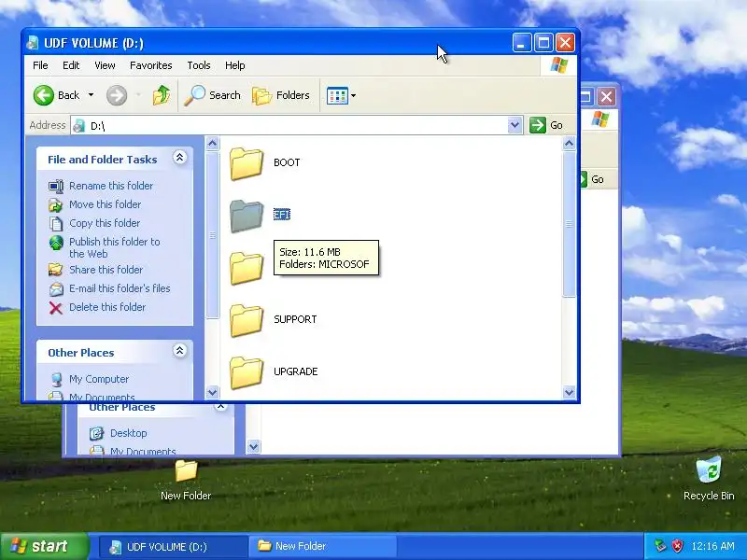Click the Share this folder icon

(56, 270)
